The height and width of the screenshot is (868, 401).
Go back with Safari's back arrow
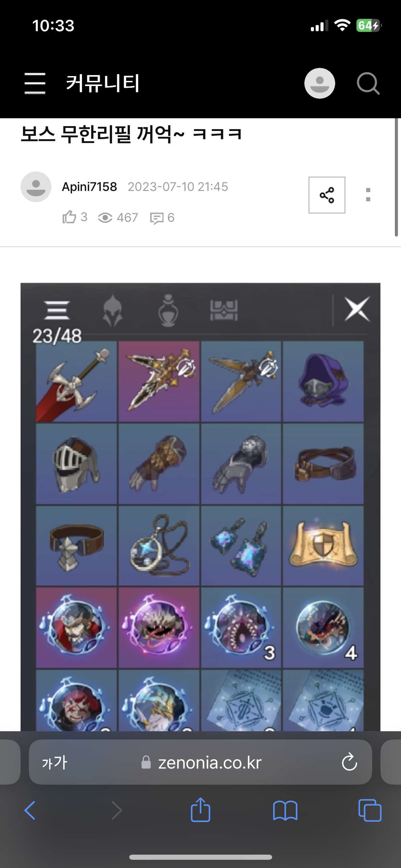point(30,810)
